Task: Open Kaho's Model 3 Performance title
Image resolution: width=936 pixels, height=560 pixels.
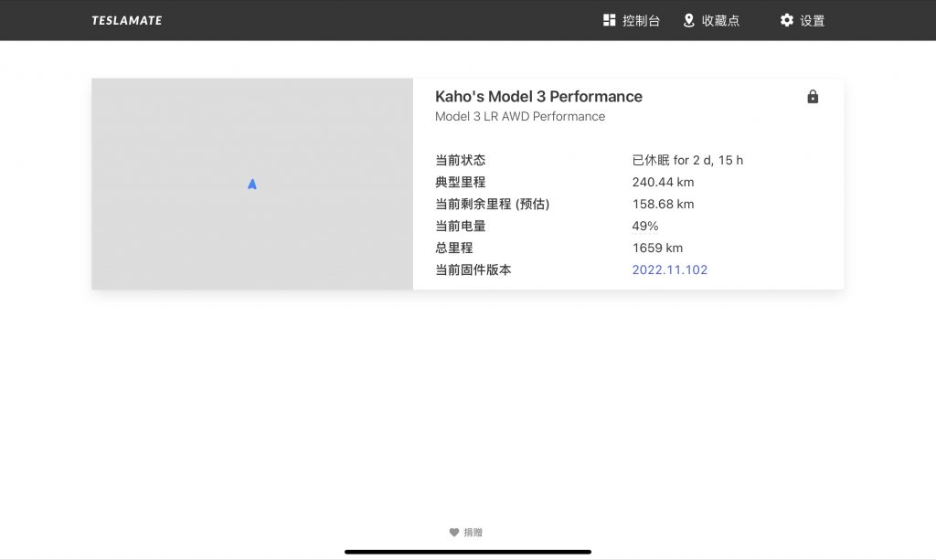Action: [x=538, y=97]
